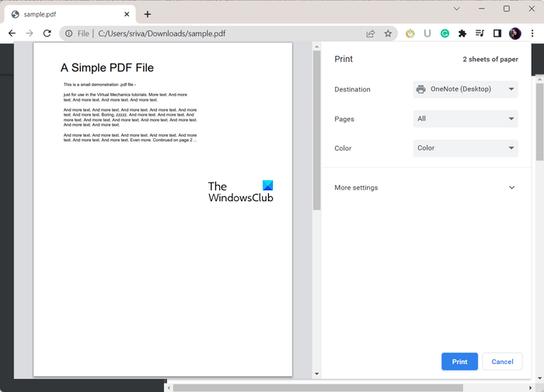Click the yellow power extension icon
The height and width of the screenshot is (392, 544).
410,33
